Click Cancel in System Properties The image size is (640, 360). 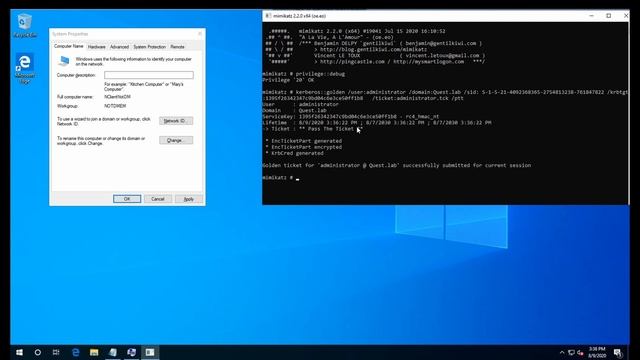158,199
